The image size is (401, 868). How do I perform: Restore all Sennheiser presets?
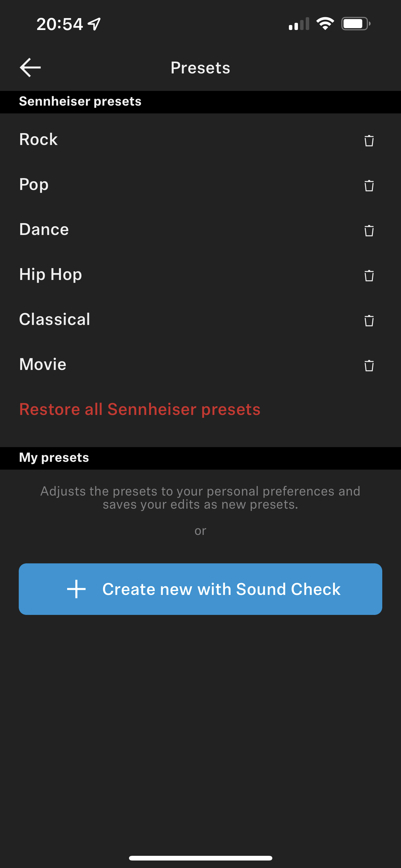click(140, 409)
